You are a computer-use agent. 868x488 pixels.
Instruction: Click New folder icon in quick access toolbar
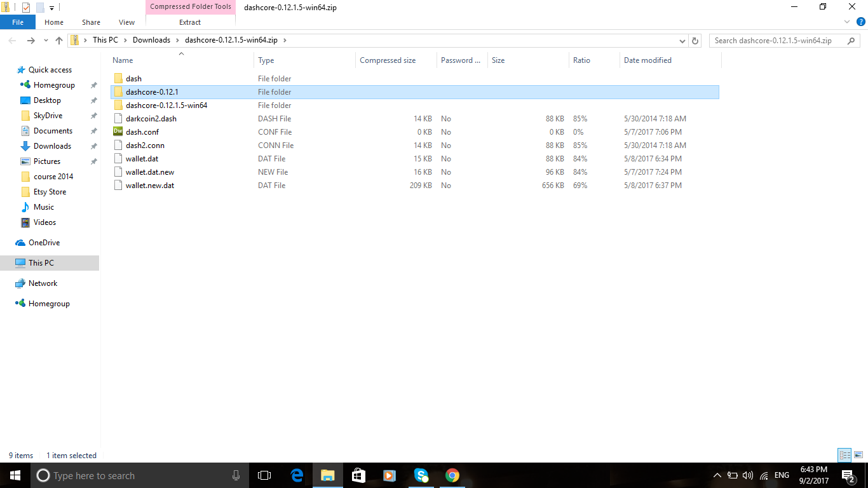point(40,8)
